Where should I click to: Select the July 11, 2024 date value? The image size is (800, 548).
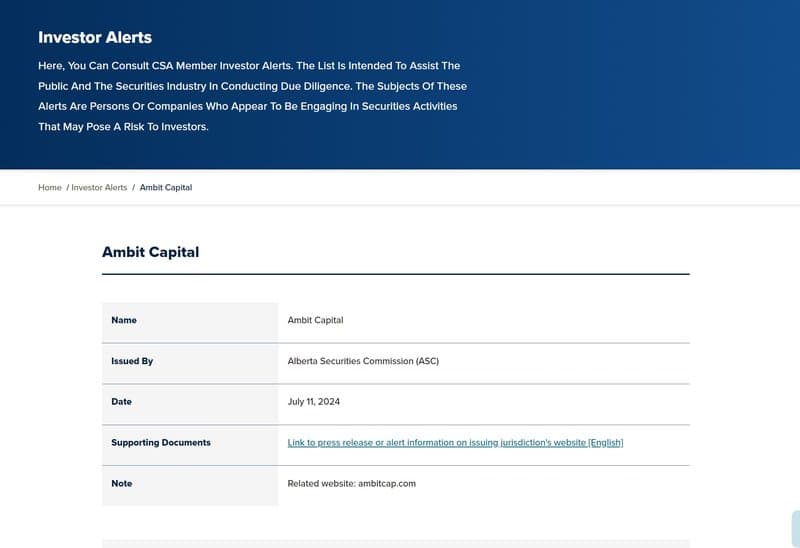[313, 402]
